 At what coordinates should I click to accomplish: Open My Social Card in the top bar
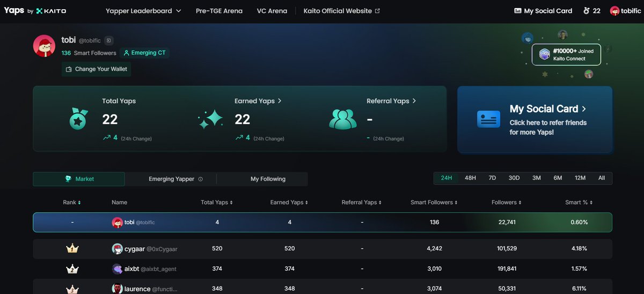tap(543, 11)
